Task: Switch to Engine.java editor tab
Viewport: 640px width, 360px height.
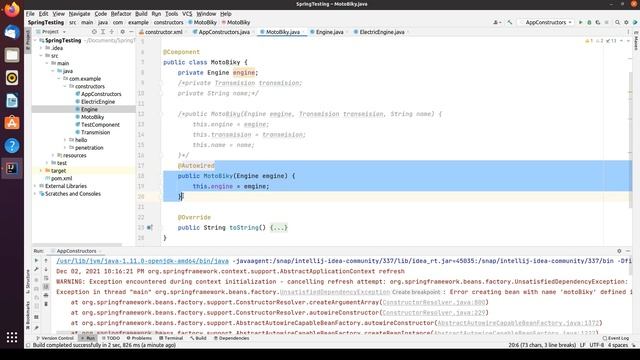Action: (x=327, y=32)
